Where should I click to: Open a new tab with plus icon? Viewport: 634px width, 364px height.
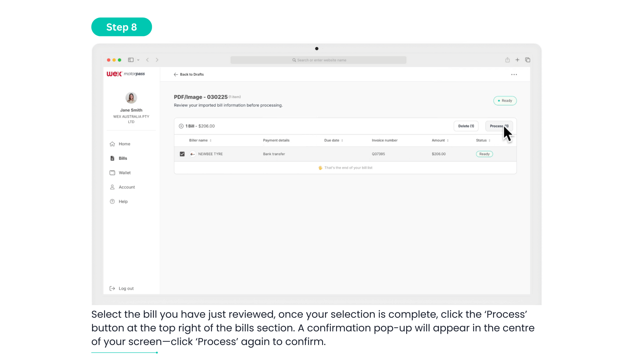[x=517, y=60]
